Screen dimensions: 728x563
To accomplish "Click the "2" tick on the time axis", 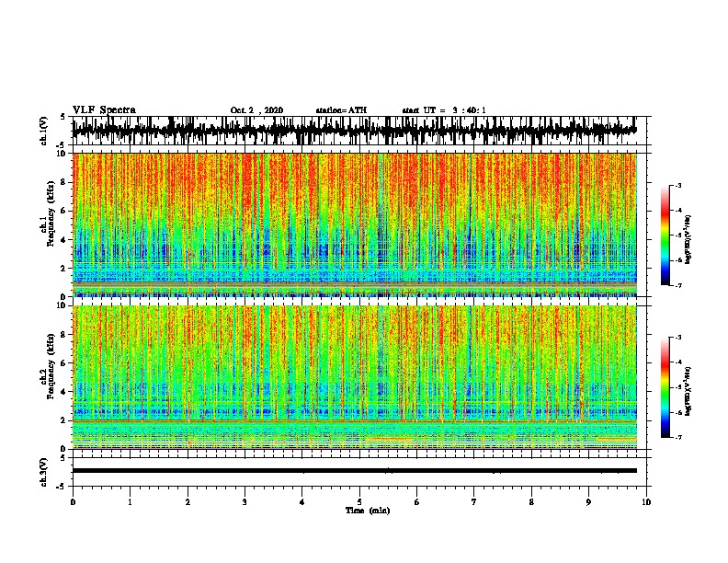I will coord(188,502).
